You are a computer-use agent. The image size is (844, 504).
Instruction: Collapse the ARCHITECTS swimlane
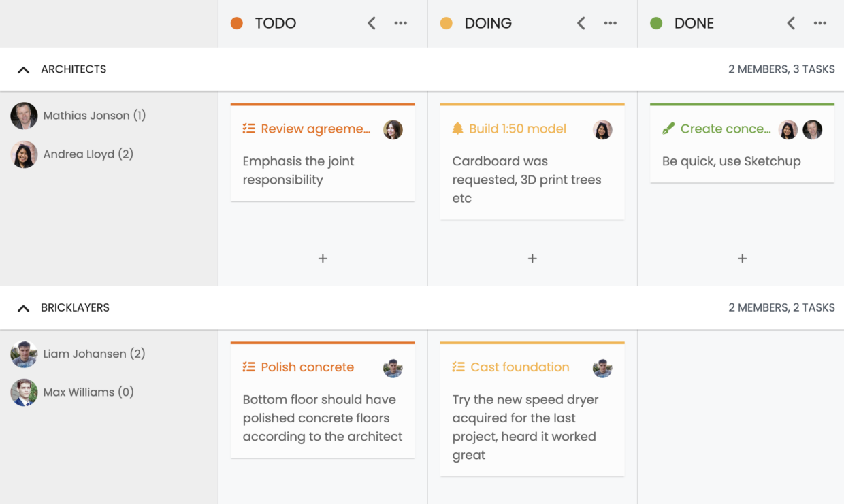23,69
